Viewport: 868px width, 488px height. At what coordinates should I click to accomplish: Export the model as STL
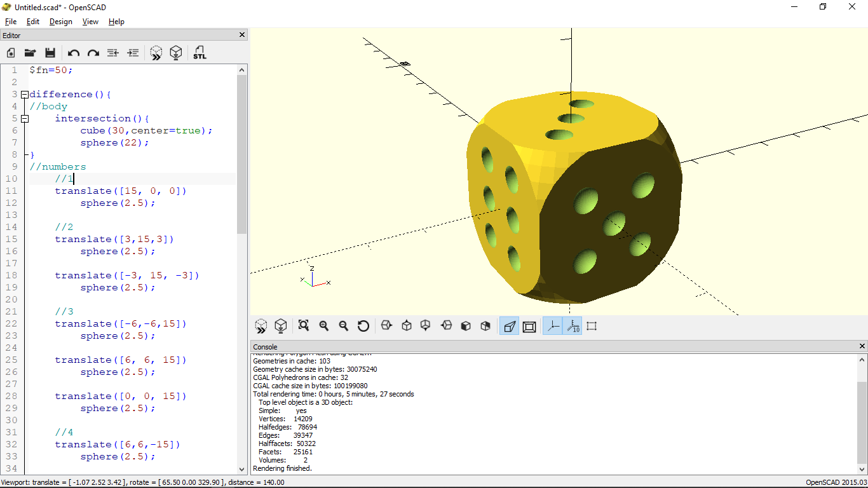tap(200, 53)
